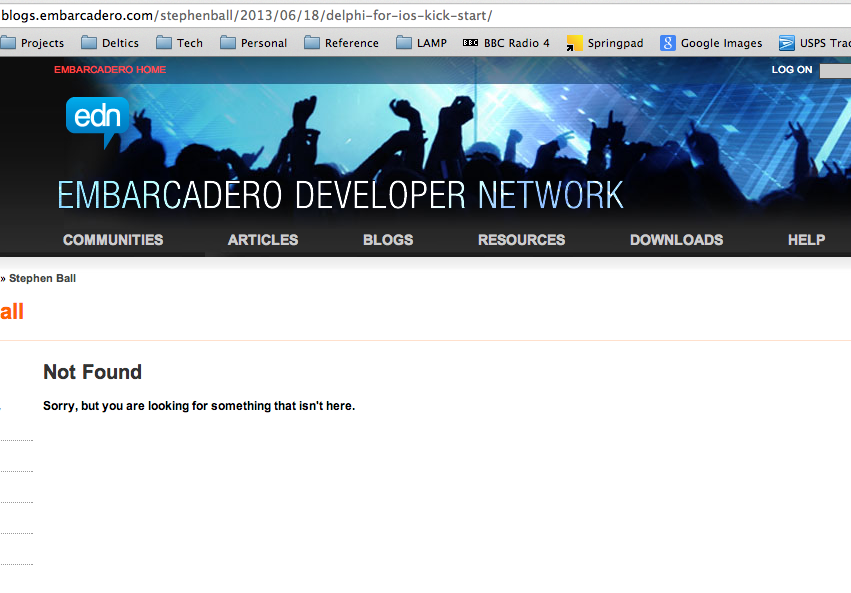The height and width of the screenshot is (593, 851).
Task: Click the search field beside Log On
Action: pos(835,71)
